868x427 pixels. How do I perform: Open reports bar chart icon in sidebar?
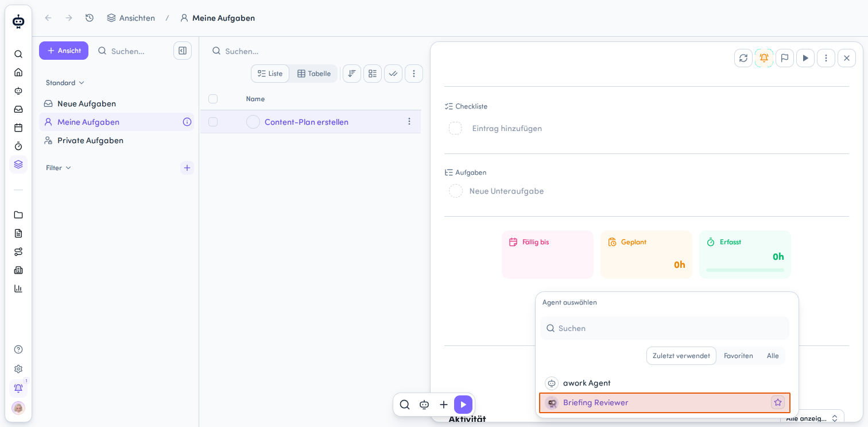(18, 288)
